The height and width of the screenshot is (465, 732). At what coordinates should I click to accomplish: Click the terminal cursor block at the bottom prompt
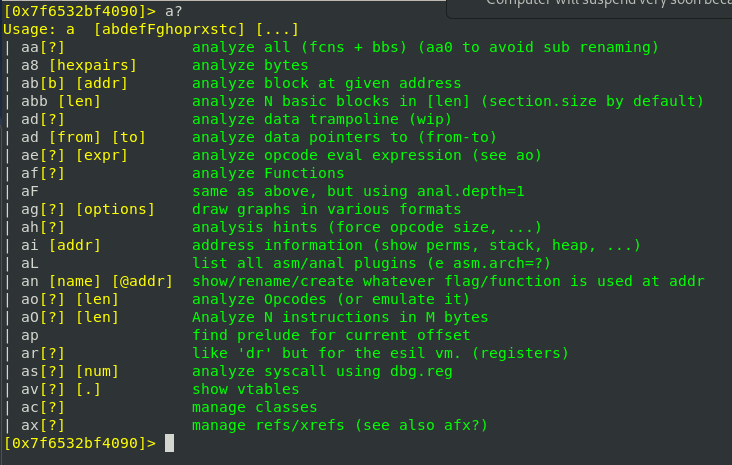(x=170, y=443)
